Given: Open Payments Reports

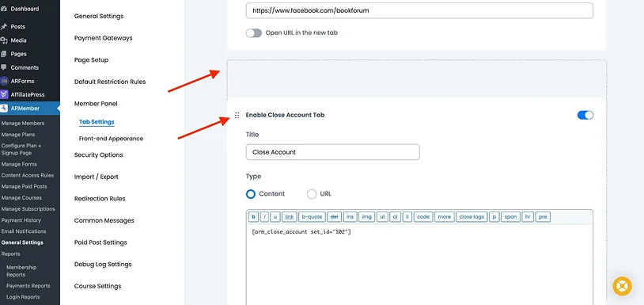Looking at the screenshot, I should (x=28, y=286).
